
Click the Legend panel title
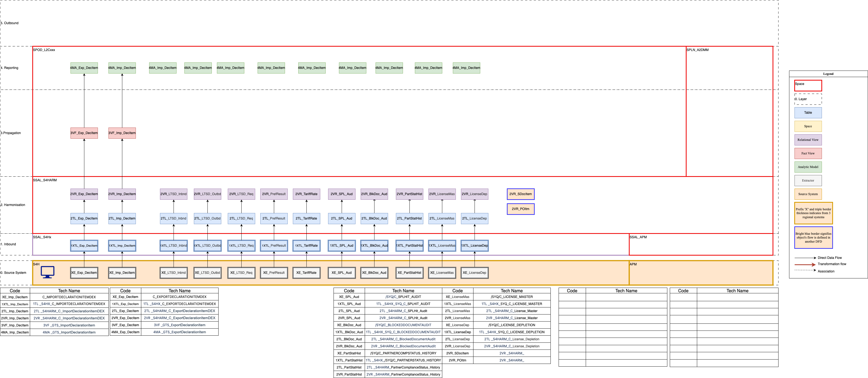pyautogui.click(x=828, y=74)
